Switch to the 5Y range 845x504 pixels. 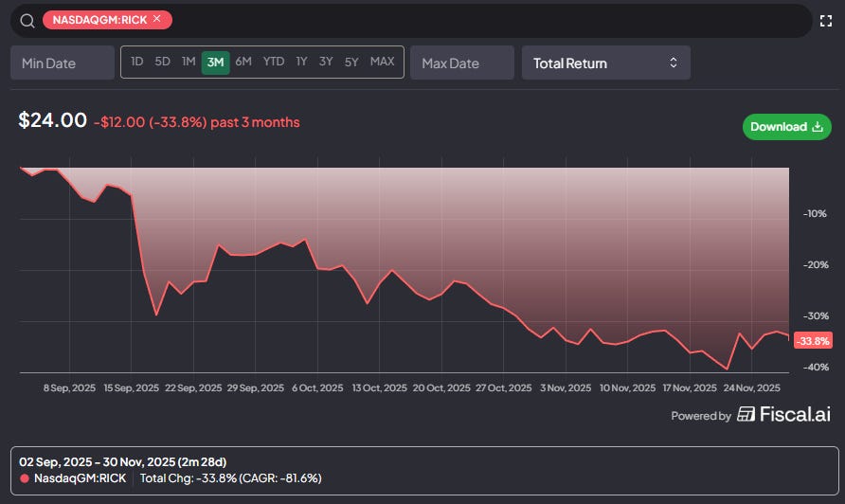click(x=351, y=62)
